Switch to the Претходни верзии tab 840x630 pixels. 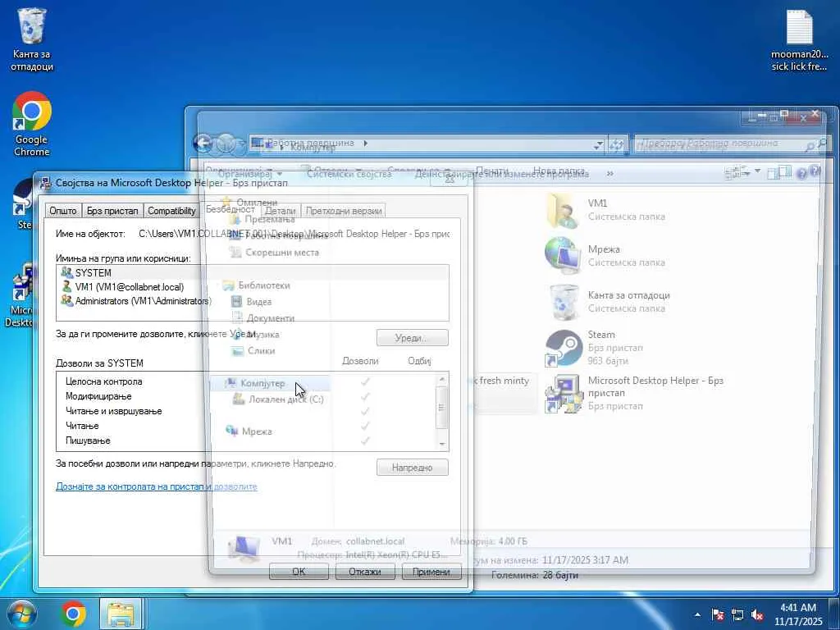click(344, 211)
